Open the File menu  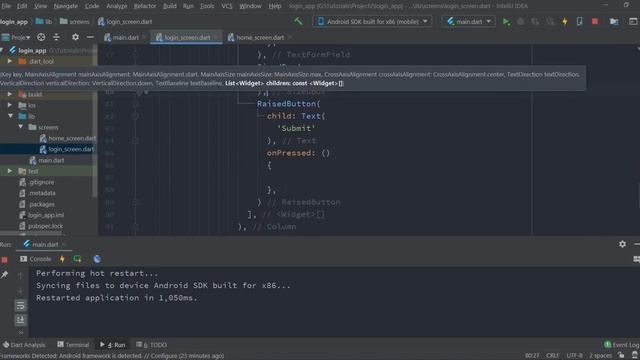6,6
